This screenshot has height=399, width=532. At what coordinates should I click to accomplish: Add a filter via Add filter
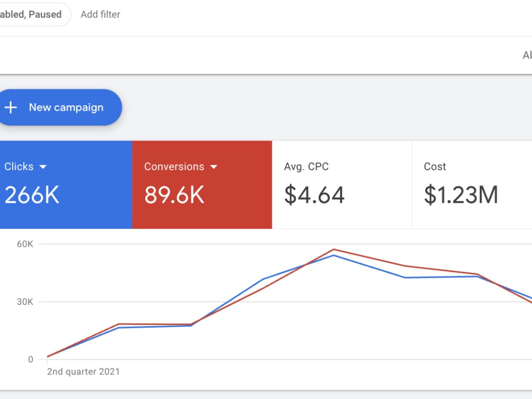[x=100, y=14]
